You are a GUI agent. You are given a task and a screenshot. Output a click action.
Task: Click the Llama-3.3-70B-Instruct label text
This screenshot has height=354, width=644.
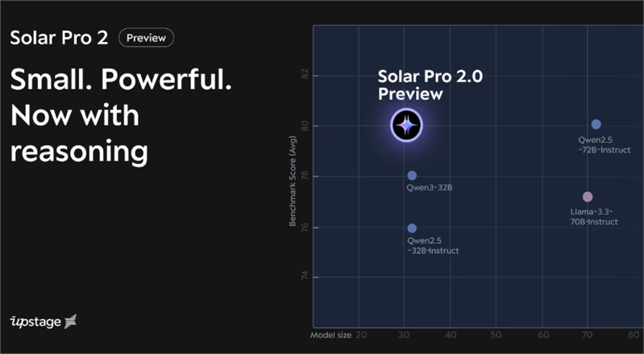[x=594, y=217]
